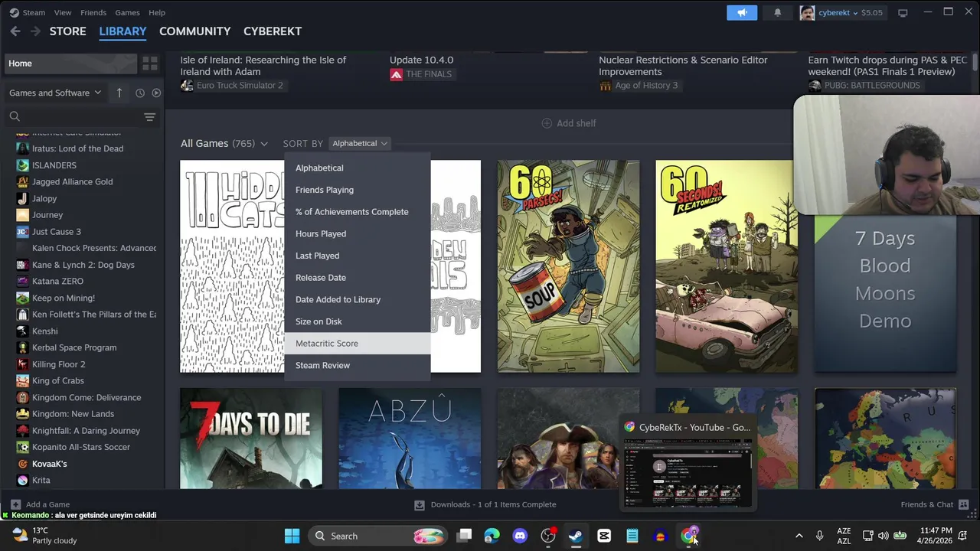
Task: Open Discord from the taskbar
Action: point(520,536)
